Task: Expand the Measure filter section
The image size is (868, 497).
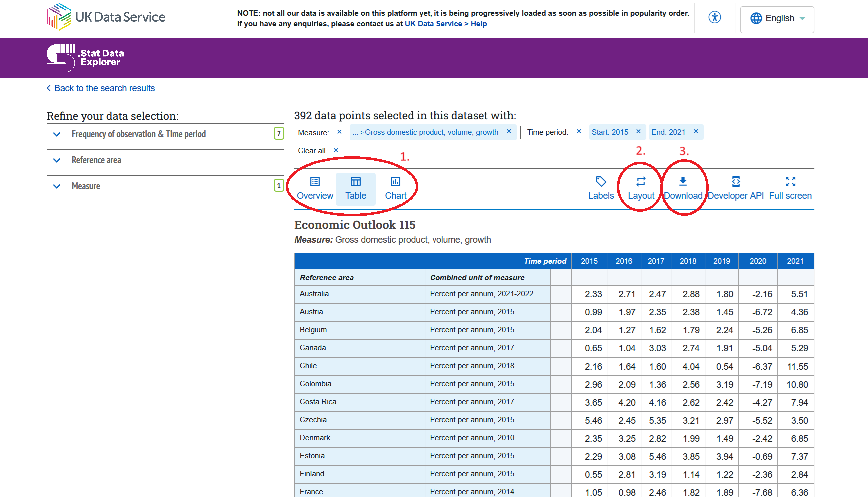Action: click(x=165, y=186)
